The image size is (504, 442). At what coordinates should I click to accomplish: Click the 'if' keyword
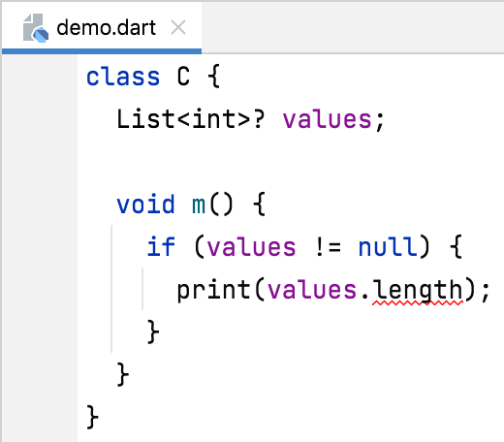coord(161,246)
